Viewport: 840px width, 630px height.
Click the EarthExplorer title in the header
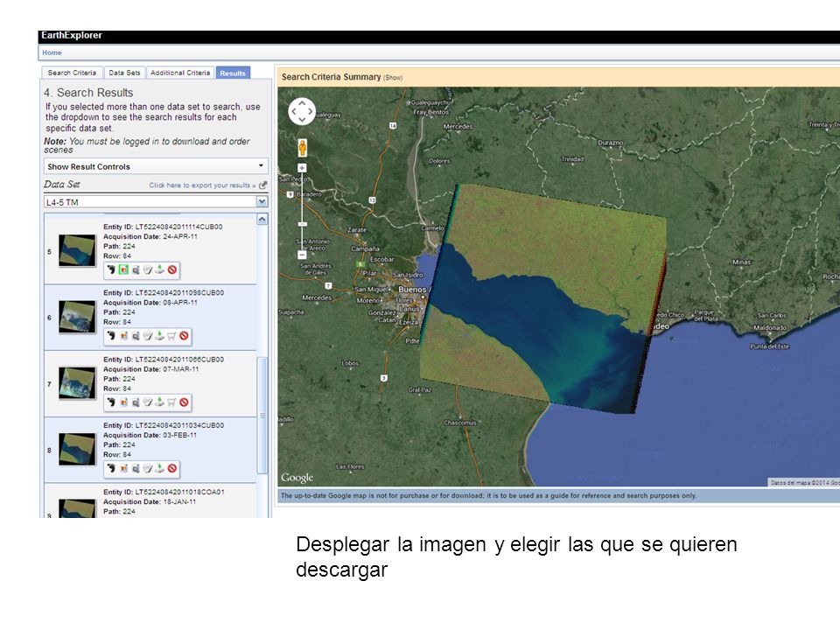click(71, 35)
